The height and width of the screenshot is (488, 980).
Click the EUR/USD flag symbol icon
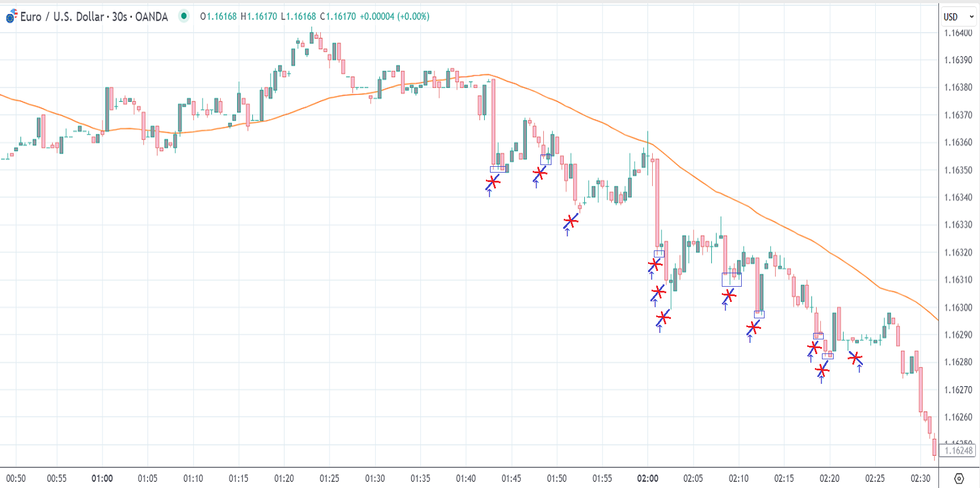coord(11,16)
